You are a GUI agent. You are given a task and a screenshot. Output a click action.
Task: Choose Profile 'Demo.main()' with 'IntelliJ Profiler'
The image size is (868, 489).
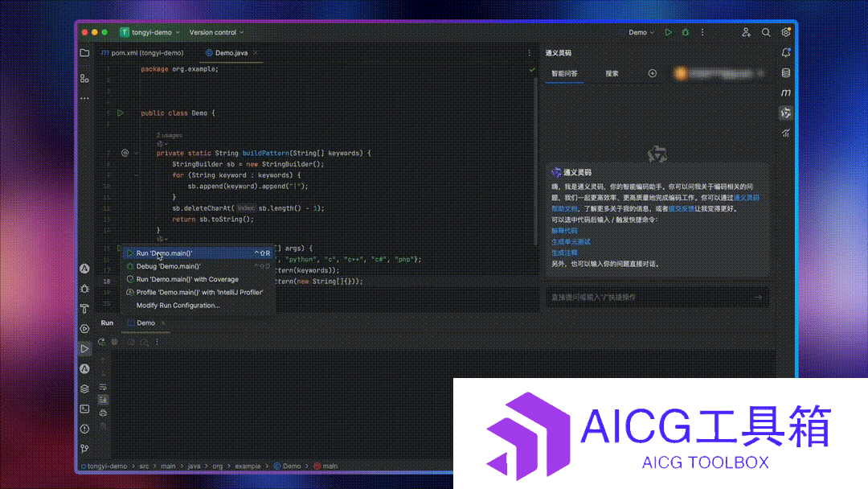coord(199,293)
